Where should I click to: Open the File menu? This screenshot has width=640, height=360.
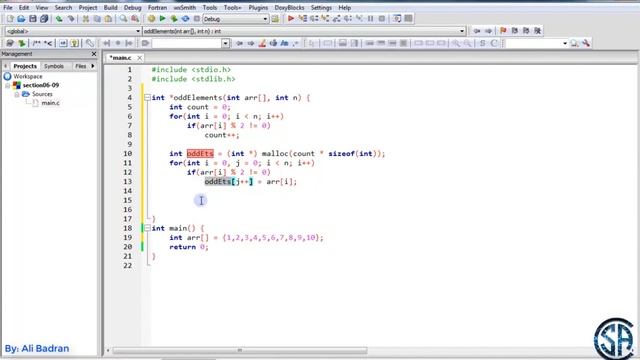tap(7, 7)
